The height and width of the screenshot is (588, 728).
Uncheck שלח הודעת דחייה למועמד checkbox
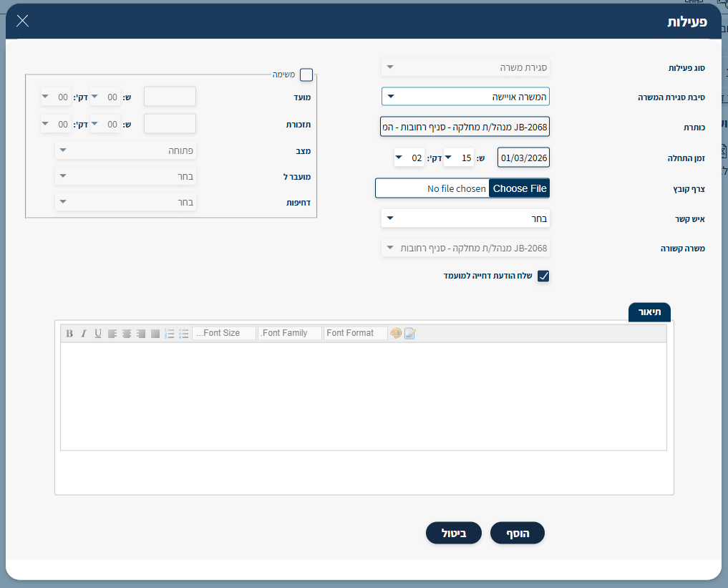coord(543,276)
